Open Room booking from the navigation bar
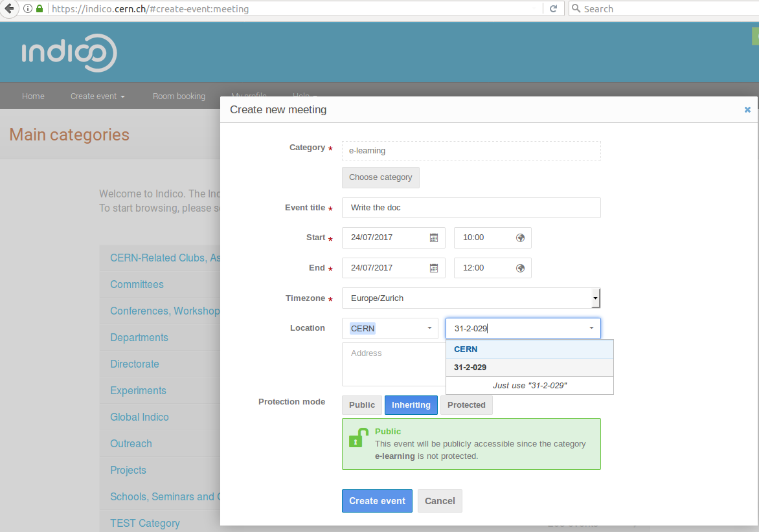 point(179,96)
